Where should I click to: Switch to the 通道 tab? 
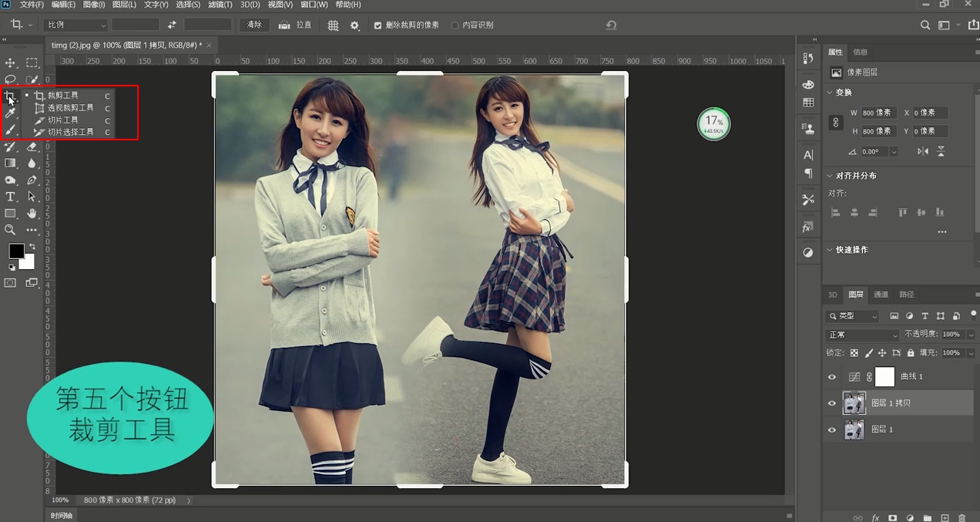click(x=881, y=295)
